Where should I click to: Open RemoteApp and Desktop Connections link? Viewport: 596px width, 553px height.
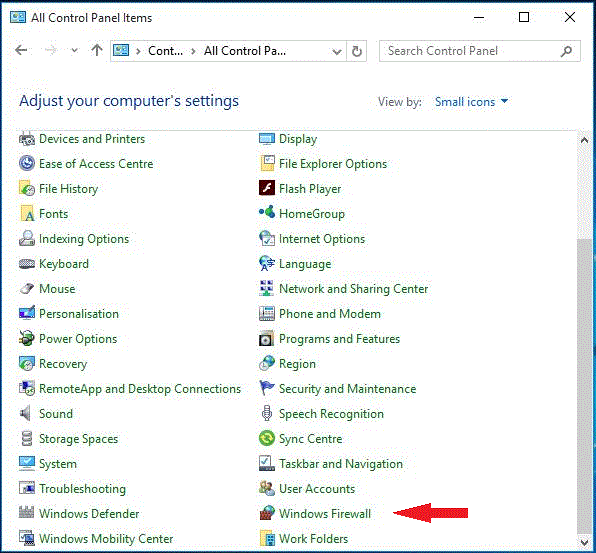coord(140,389)
